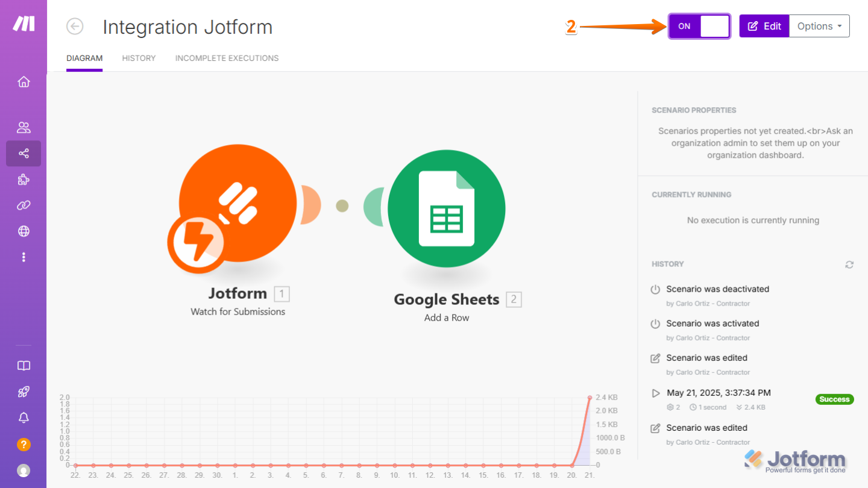Click the refresh icon in History panel
The width and height of the screenshot is (868, 488).
(849, 264)
